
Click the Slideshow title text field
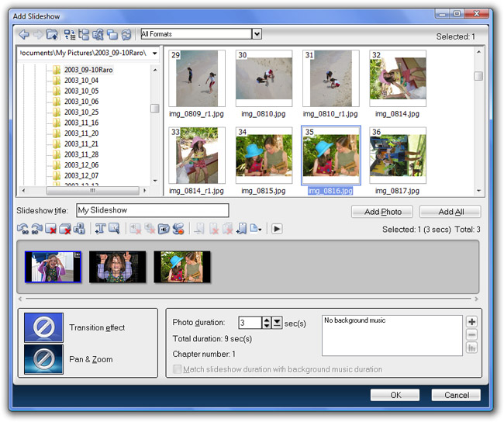point(152,210)
